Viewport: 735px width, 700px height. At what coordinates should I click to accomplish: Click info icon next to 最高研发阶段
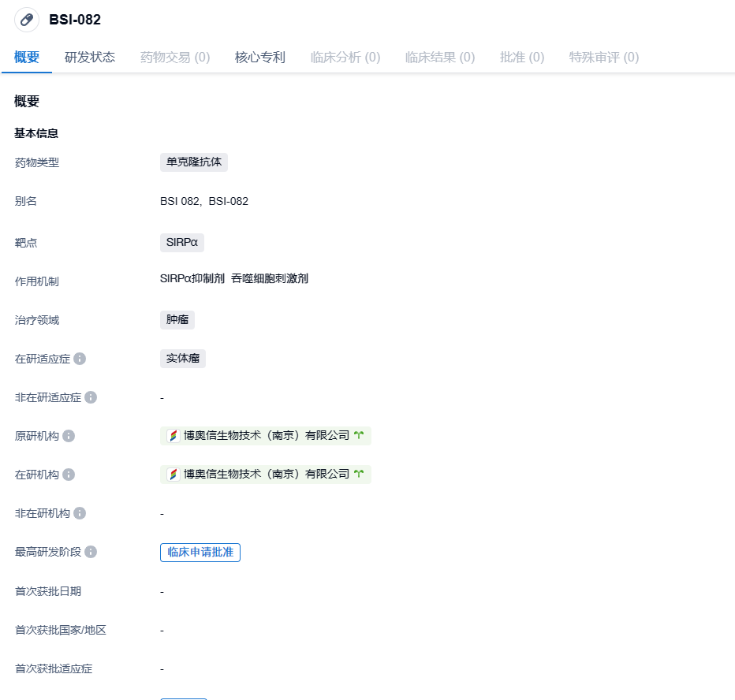pyautogui.click(x=91, y=552)
